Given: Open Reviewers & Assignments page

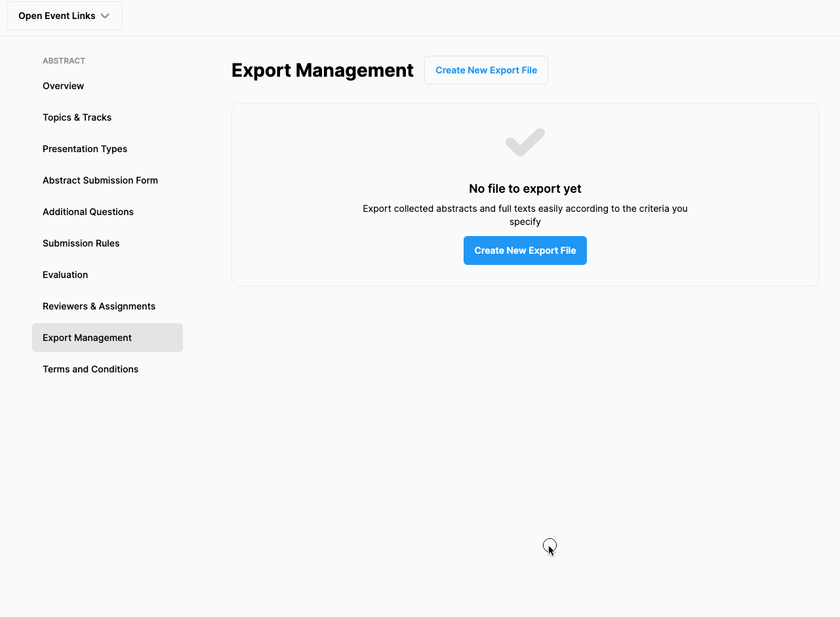Looking at the screenshot, I should click(99, 306).
